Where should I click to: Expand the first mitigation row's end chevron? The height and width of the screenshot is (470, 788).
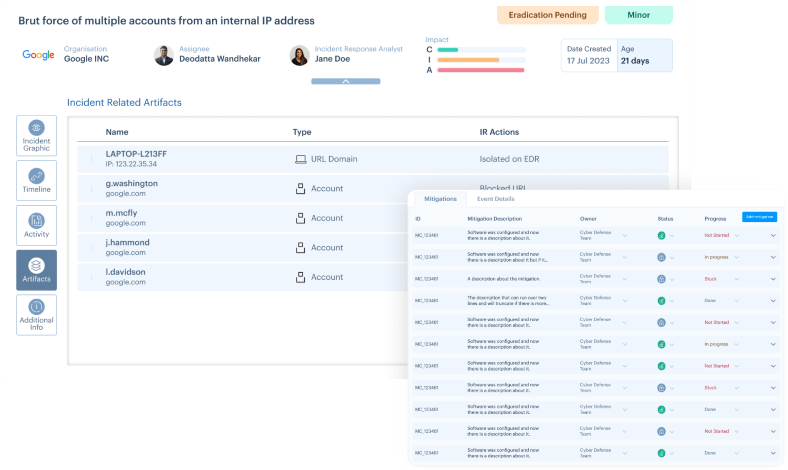(x=773, y=235)
